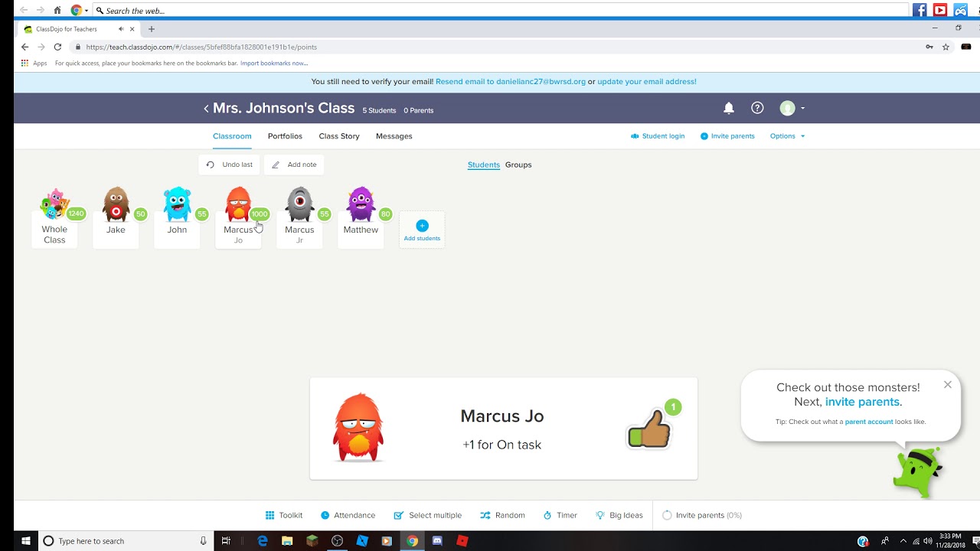Viewport: 980px width, 551px height.
Task: Show the Groups view
Action: [518, 165]
